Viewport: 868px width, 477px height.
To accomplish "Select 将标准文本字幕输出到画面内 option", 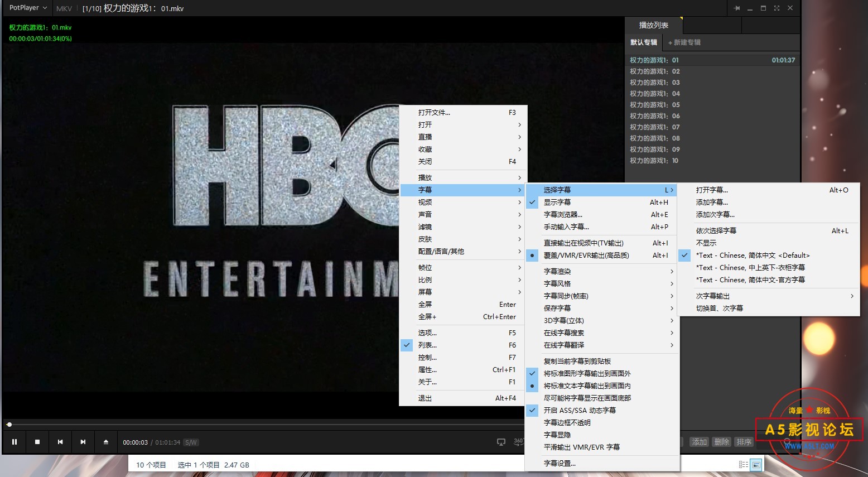I will tap(602, 386).
